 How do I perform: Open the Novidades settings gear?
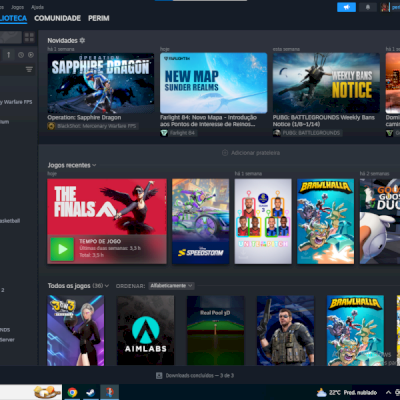[82, 40]
